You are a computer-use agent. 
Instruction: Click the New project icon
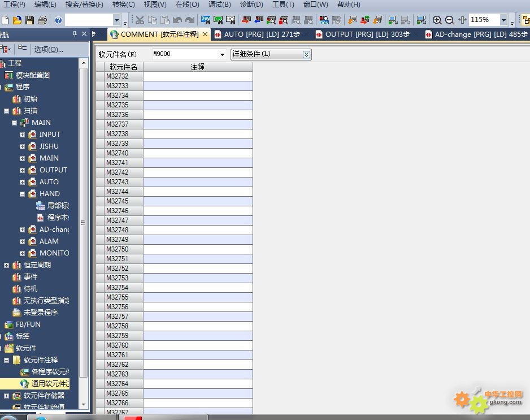(5, 20)
